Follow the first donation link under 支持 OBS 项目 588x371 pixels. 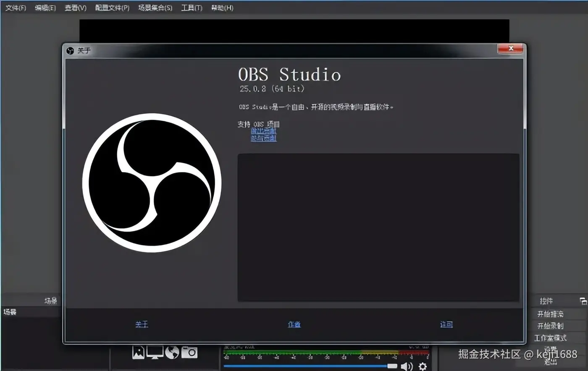pos(263,131)
